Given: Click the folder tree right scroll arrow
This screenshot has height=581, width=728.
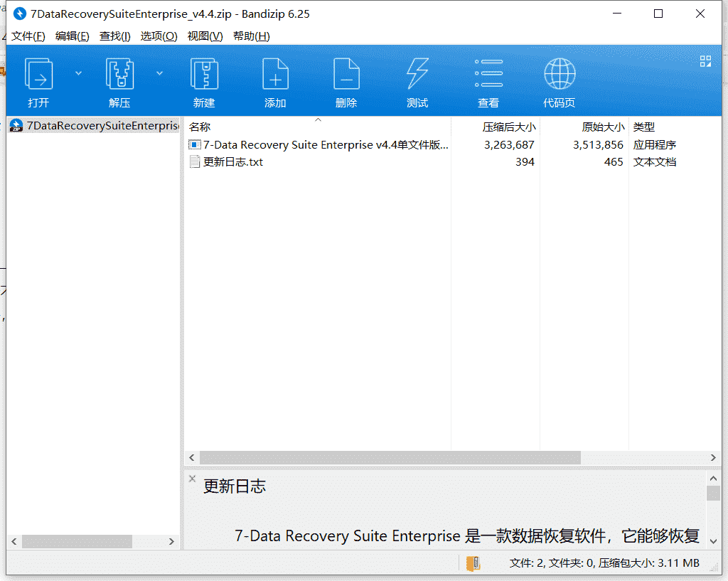Looking at the screenshot, I should [x=171, y=541].
